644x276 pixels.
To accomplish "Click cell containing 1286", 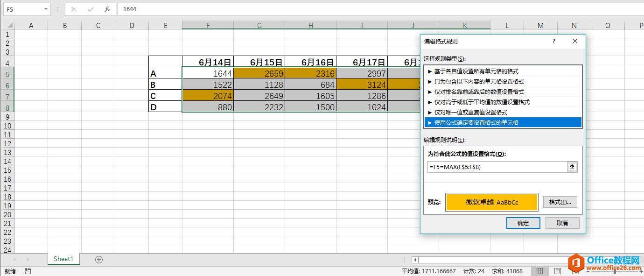I will point(362,96).
